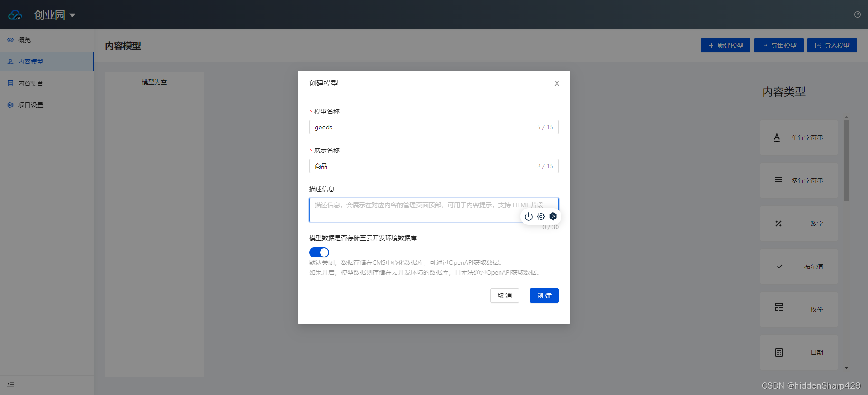The height and width of the screenshot is (395, 868).
Task: Close the 创建模型 dialog
Action: [557, 83]
